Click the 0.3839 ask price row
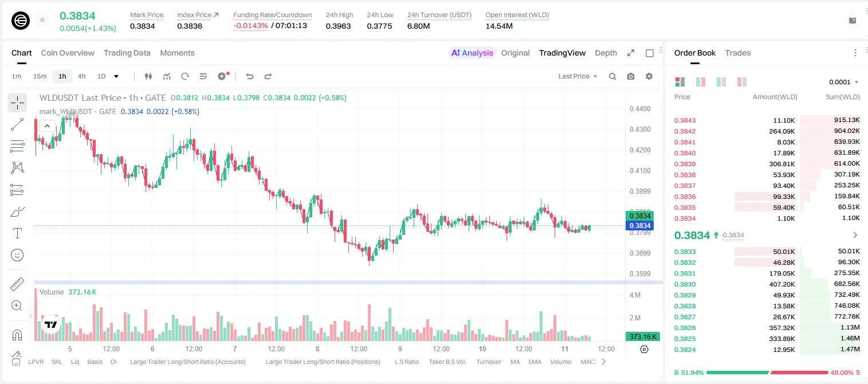 tap(767, 164)
